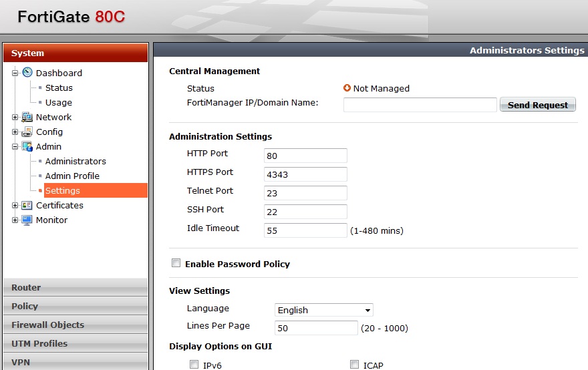Image resolution: width=588 pixels, height=370 pixels.
Task: Click the Certificates icon in tree
Action: click(27, 205)
